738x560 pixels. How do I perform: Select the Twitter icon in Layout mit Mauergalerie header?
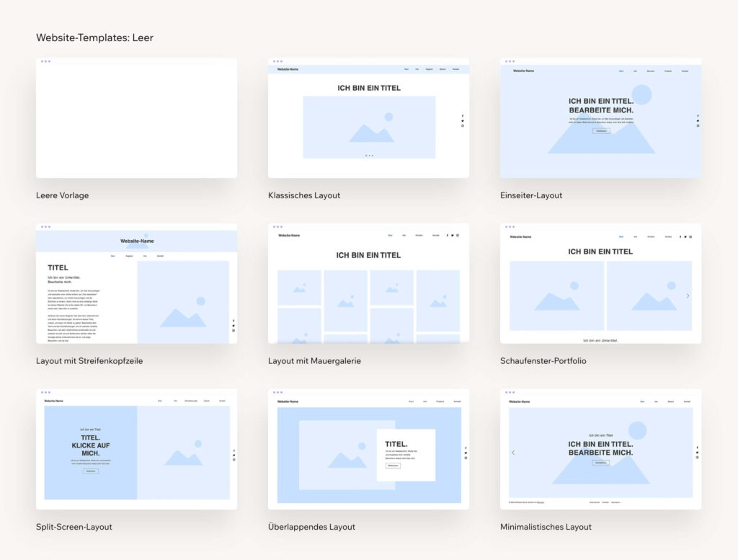pos(453,235)
